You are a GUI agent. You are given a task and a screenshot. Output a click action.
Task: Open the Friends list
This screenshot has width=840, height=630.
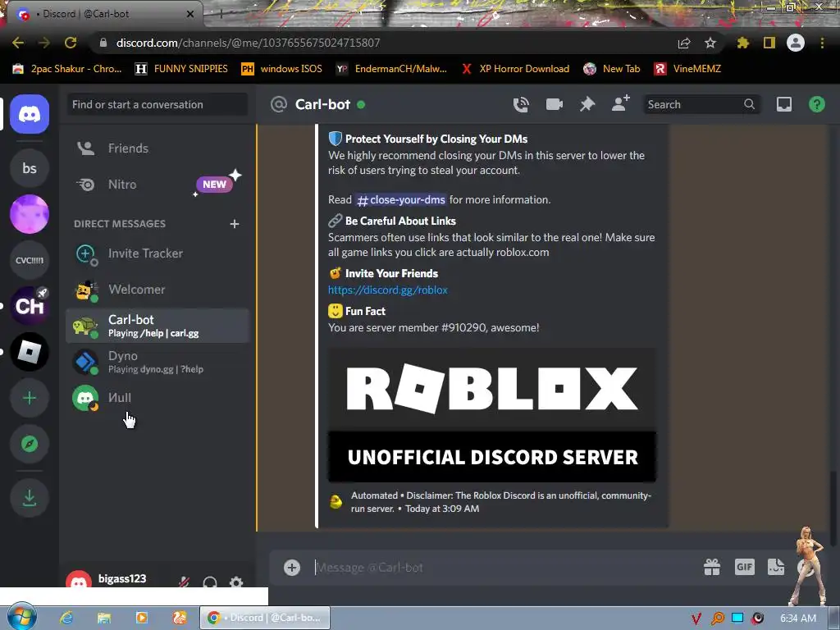[157, 148]
